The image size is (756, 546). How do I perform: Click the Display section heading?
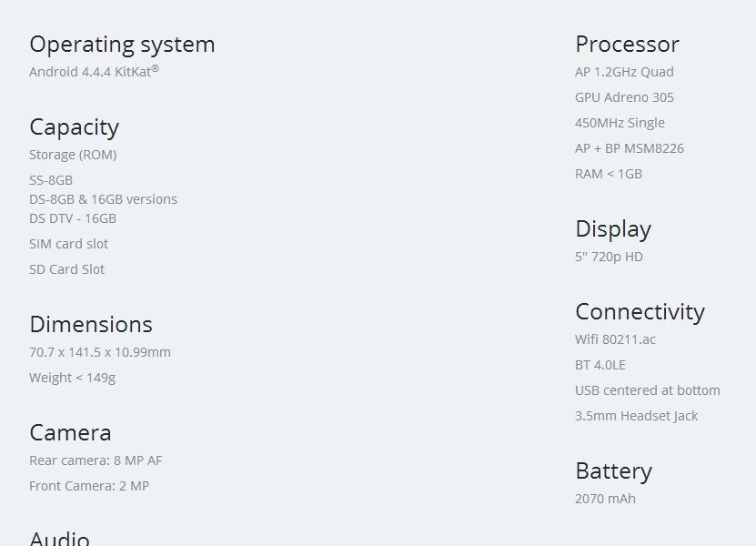click(x=613, y=229)
